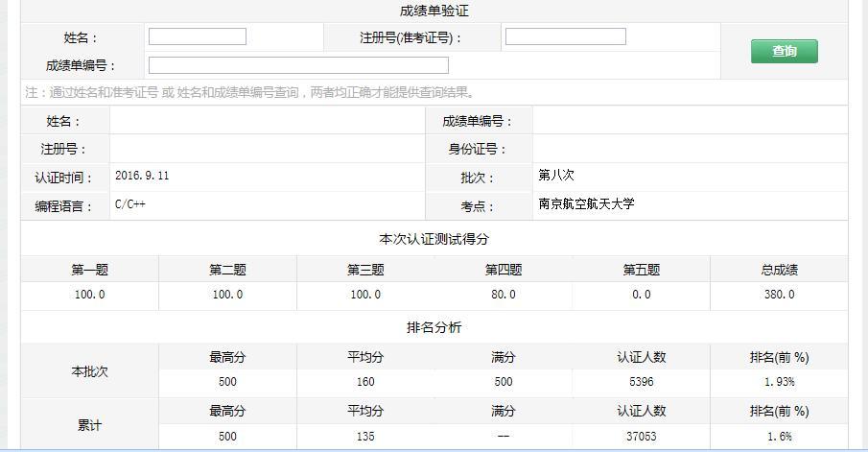Select the 第二题 column header

point(227,270)
